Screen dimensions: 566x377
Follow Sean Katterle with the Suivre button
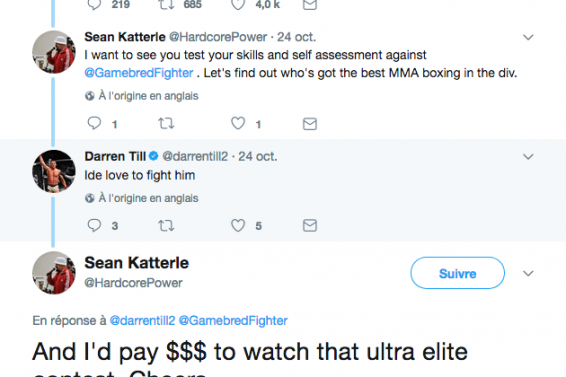point(457,273)
